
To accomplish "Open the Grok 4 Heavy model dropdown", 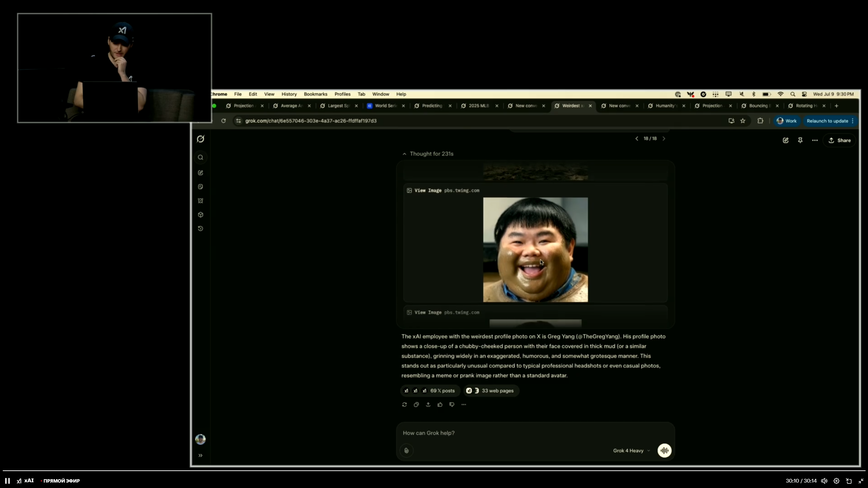I will pos(631,451).
